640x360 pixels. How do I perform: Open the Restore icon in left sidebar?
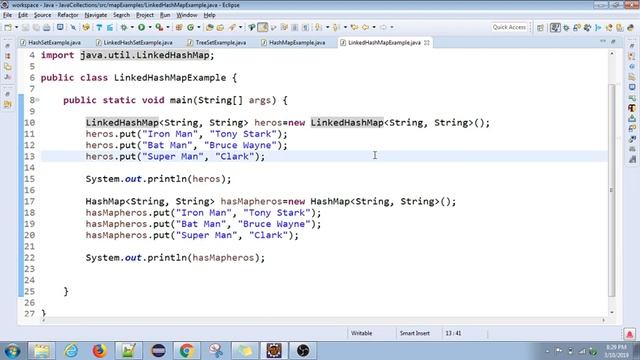coord(8,45)
